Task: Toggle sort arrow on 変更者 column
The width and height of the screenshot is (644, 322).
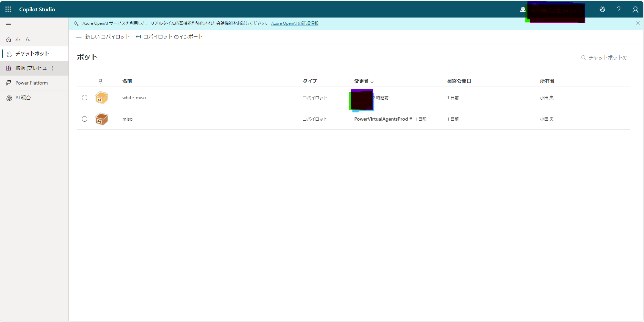Action: (372, 81)
